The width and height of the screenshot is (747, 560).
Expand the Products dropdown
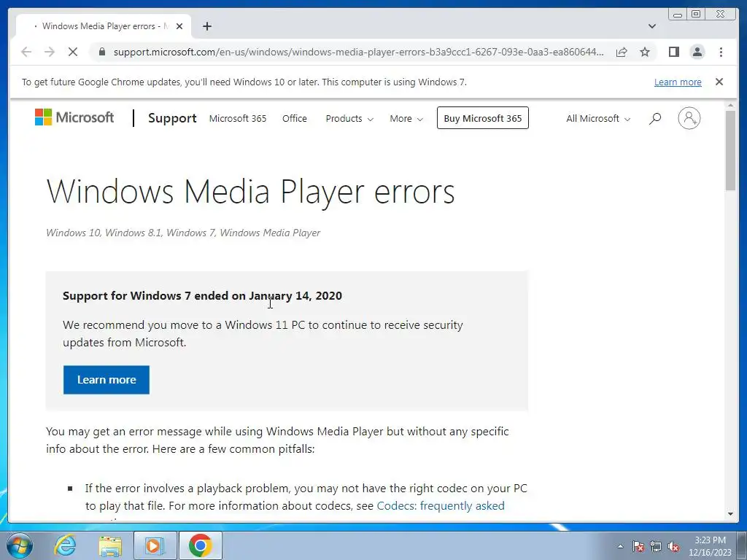[349, 118]
